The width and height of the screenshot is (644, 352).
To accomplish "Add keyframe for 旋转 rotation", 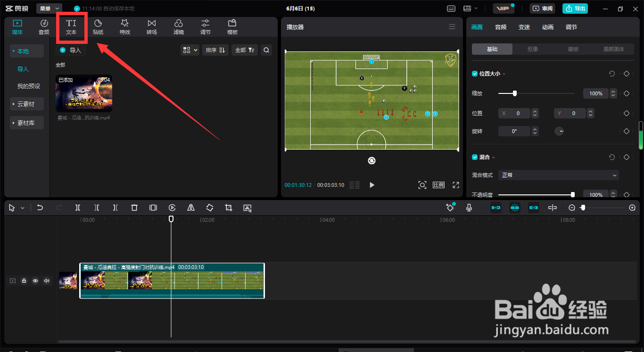I will click(x=627, y=131).
